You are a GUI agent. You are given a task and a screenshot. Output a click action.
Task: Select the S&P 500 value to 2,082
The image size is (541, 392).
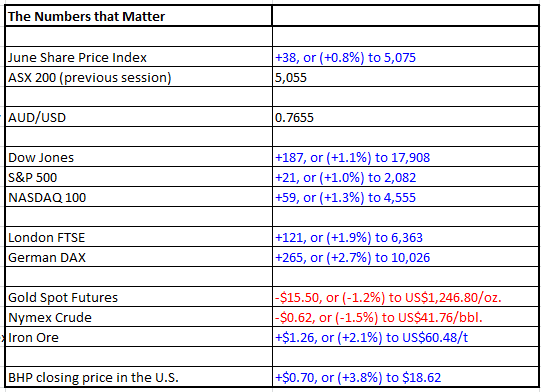pyautogui.click(x=405, y=177)
